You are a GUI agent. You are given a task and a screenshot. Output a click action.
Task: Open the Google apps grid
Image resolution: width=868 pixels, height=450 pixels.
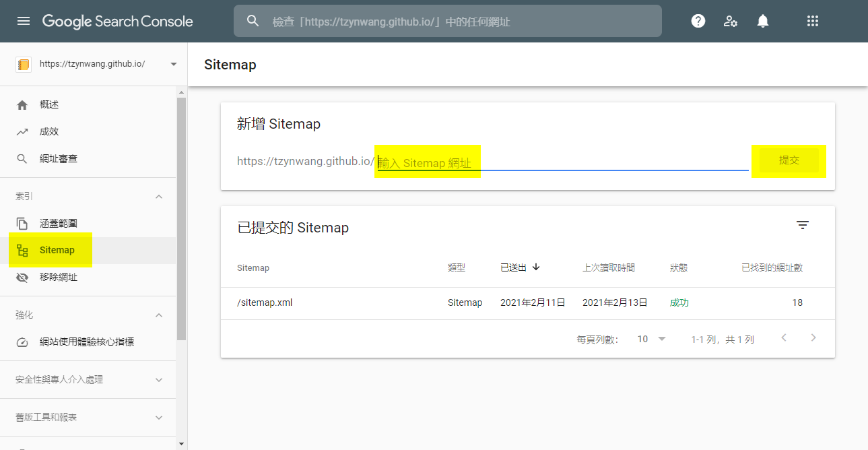tap(813, 21)
